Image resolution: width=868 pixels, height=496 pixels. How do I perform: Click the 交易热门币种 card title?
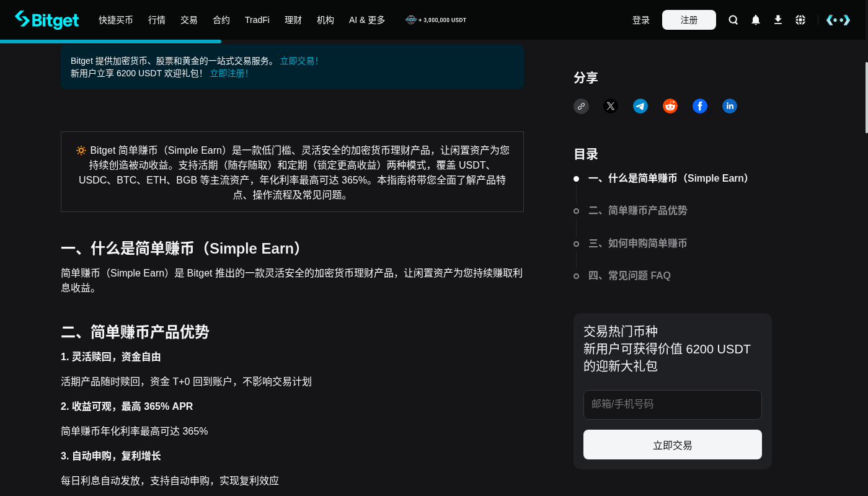pos(621,331)
